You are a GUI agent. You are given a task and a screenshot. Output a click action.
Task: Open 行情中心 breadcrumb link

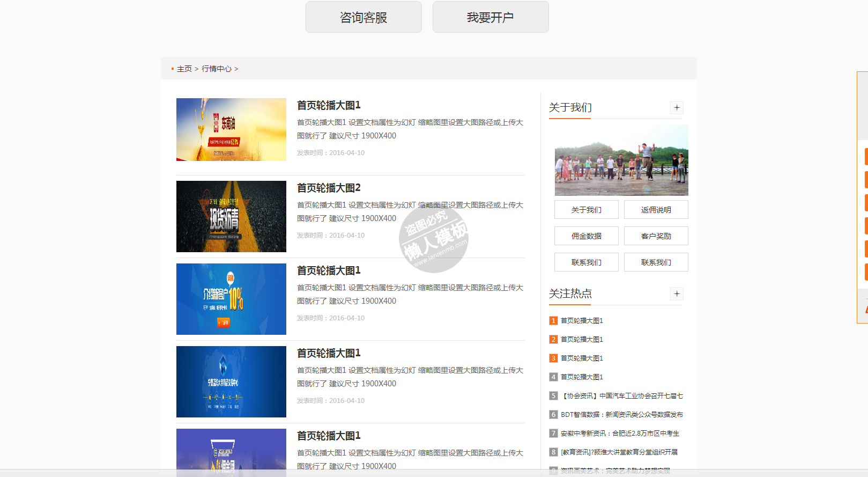click(x=217, y=69)
